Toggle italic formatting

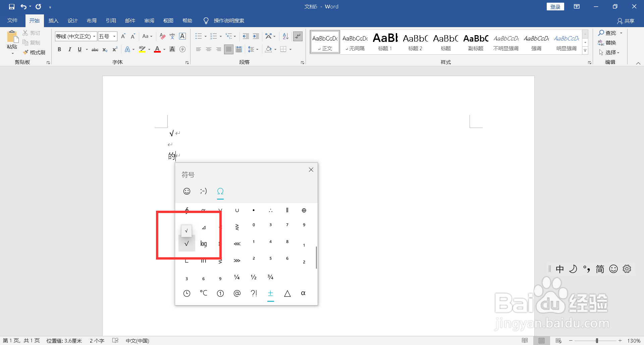coord(69,50)
